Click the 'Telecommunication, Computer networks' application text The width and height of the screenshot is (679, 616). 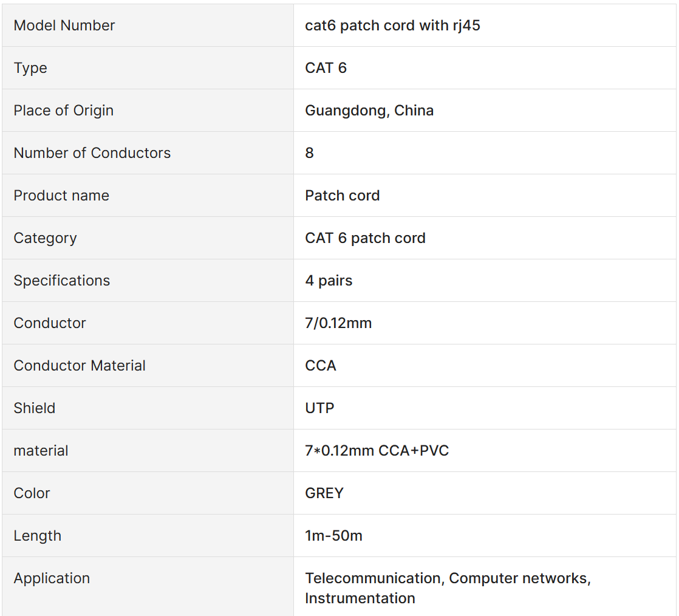pos(448,578)
